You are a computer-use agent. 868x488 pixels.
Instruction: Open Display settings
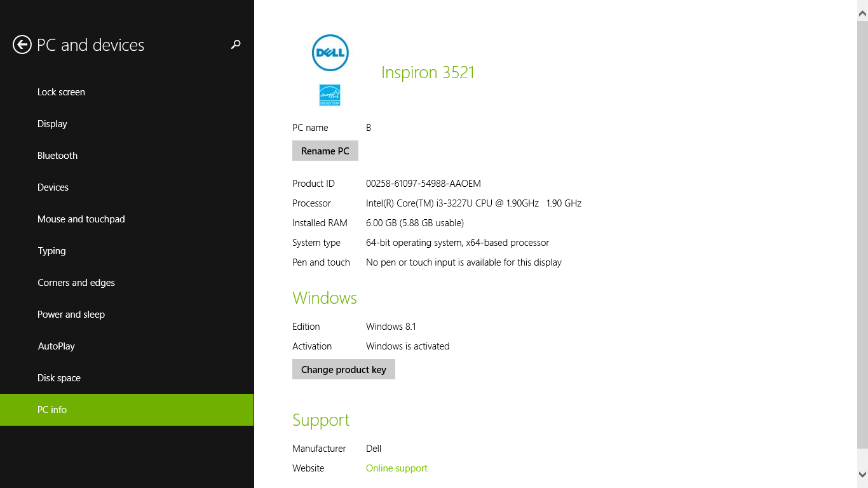click(127, 124)
